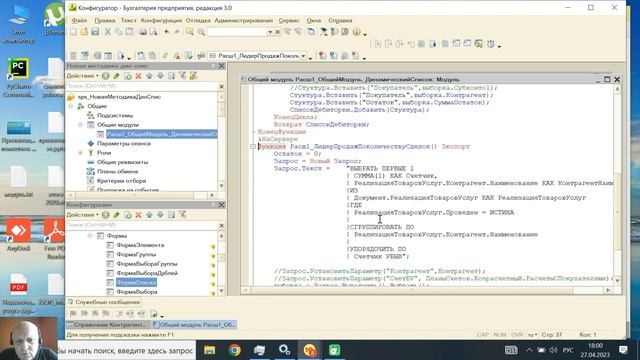640x360 pixels.
Task: Click Move down arrow in upper tree panel
Action: (x=160, y=76)
